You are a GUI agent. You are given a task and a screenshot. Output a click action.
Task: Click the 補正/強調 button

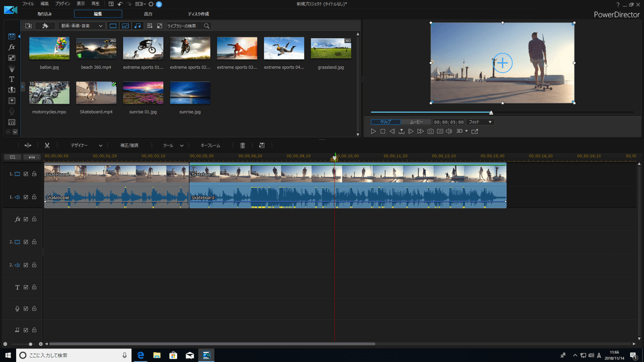(129, 145)
